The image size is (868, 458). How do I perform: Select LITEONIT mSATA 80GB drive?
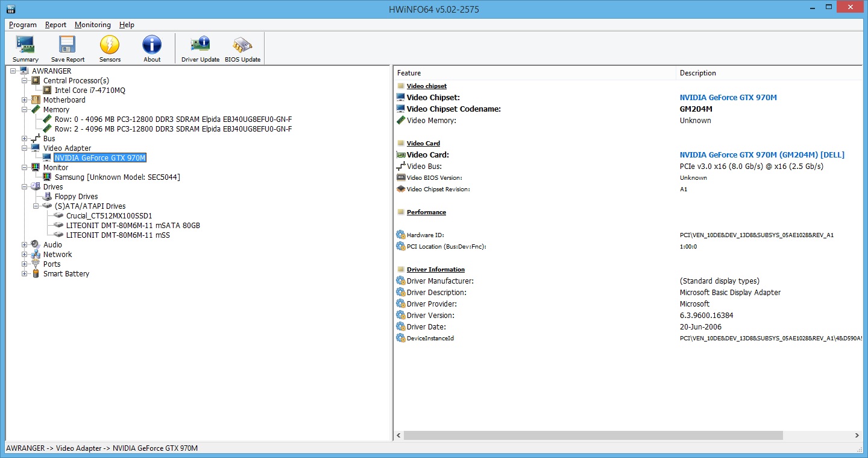[133, 226]
